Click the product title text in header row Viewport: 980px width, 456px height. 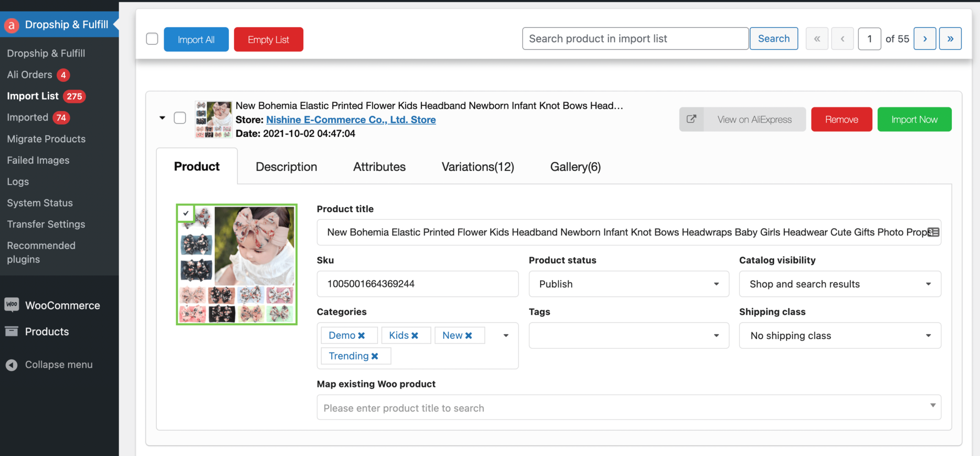click(x=429, y=106)
